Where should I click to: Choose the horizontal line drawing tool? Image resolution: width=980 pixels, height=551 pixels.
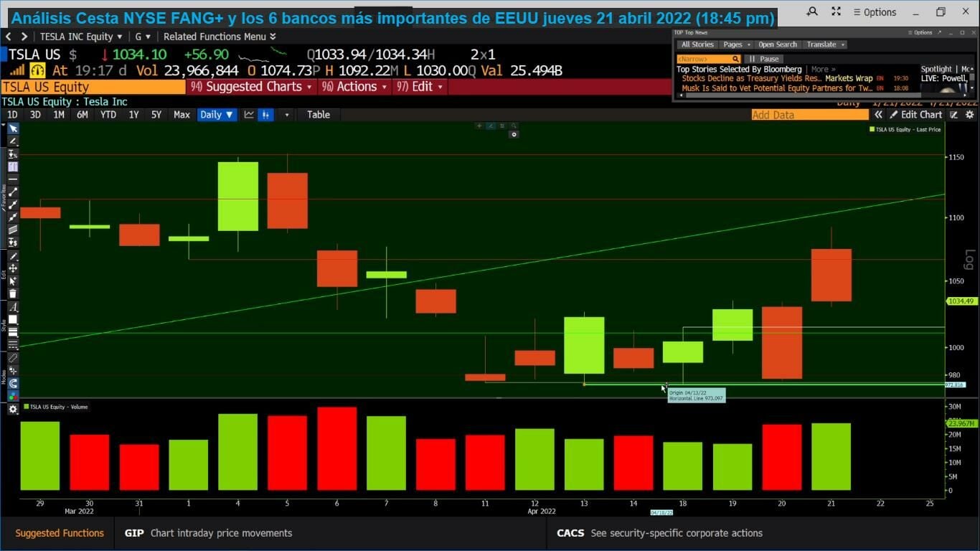coord(13,179)
